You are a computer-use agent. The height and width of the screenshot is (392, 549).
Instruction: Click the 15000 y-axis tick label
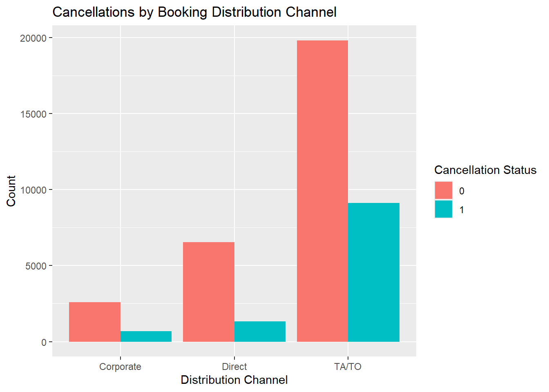point(33,114)
